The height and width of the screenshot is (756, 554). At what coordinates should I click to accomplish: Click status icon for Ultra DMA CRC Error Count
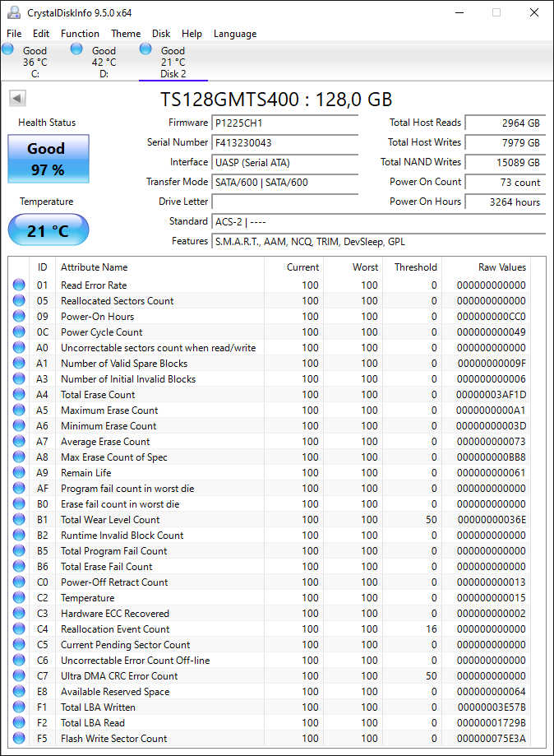coord(19,675)
